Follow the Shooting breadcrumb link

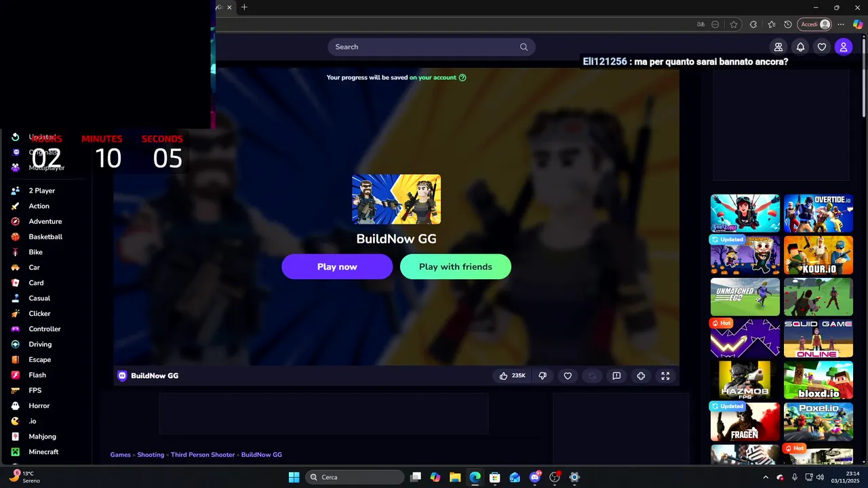coord(151,455)
